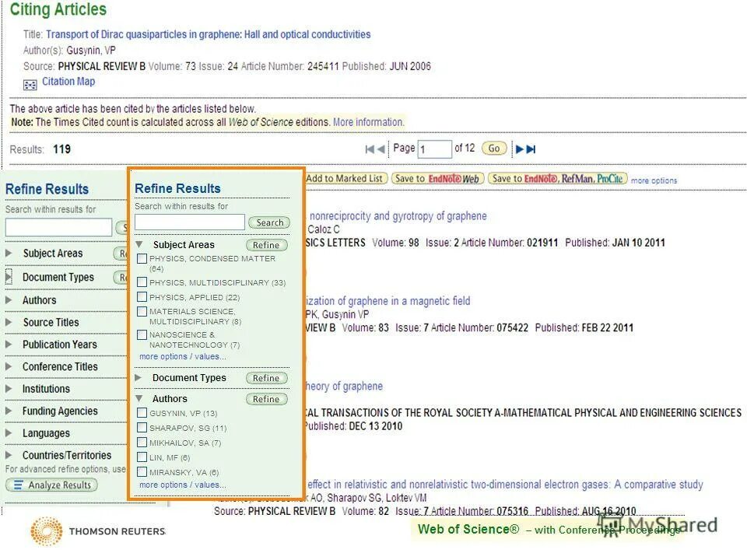Expand Publication Years filter

click(9, 345)
